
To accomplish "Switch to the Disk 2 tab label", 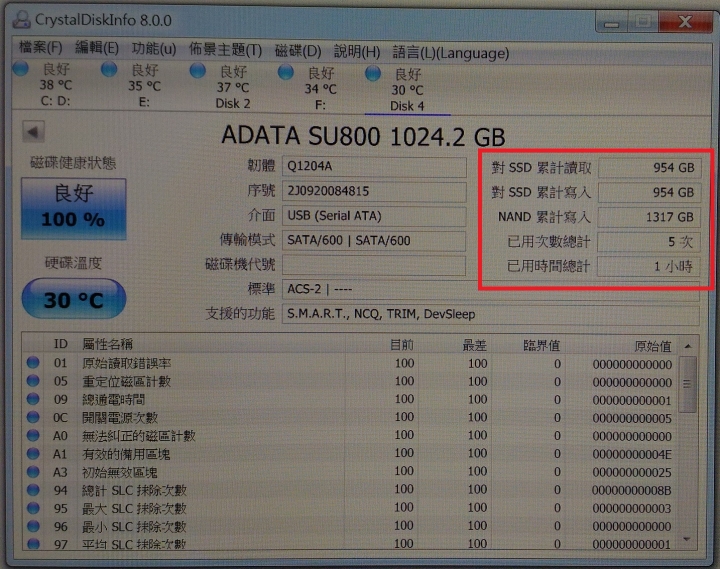I will [x=233, y=103].
